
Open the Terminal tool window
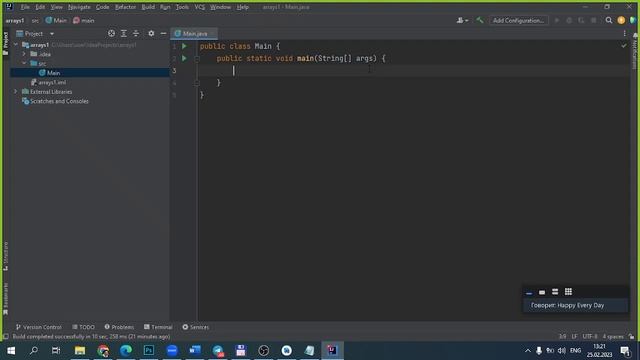click(158, 327)
